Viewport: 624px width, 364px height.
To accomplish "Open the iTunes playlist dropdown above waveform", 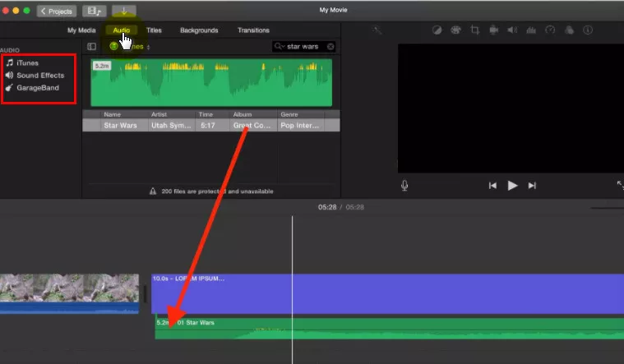I will [x=130, y=47].
